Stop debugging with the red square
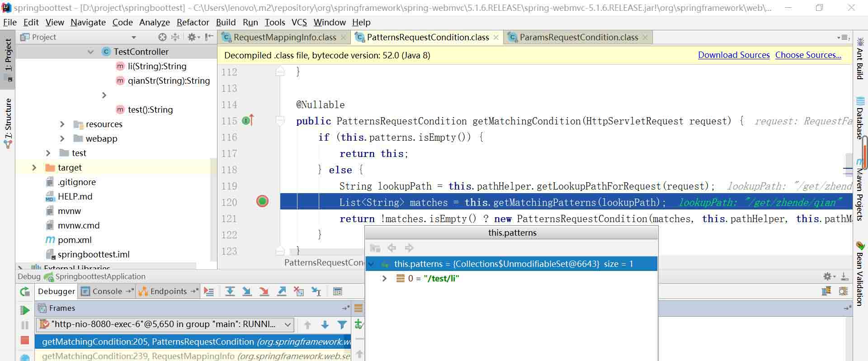The height and width of the screenshot is (361, 868). (x=25, y=340)
